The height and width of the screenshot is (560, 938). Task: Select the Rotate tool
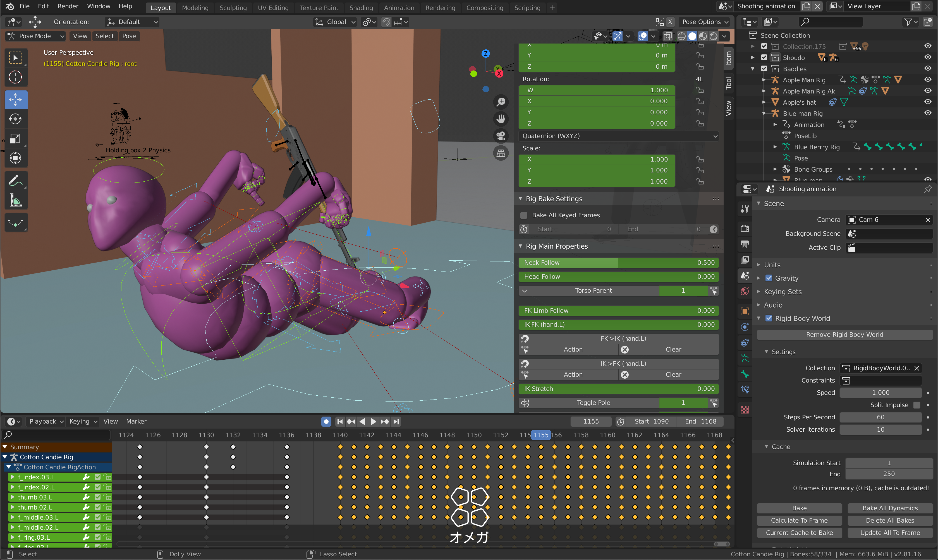coord(15,119)
